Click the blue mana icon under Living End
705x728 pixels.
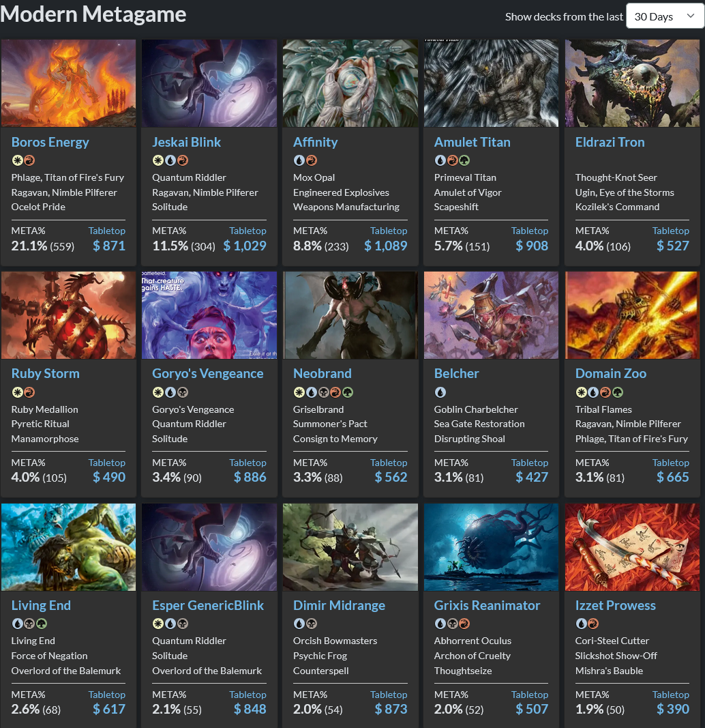(17, 624)
